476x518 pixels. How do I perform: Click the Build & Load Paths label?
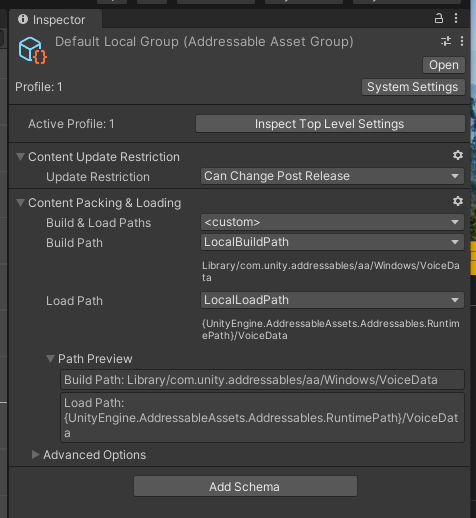tap(98, 223)
